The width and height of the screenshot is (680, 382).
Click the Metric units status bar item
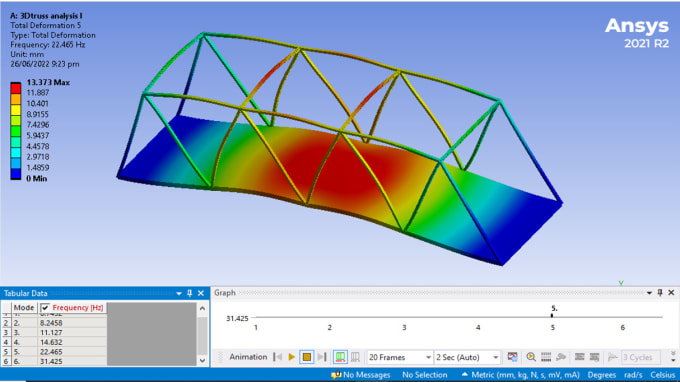(x=521, y=375)
